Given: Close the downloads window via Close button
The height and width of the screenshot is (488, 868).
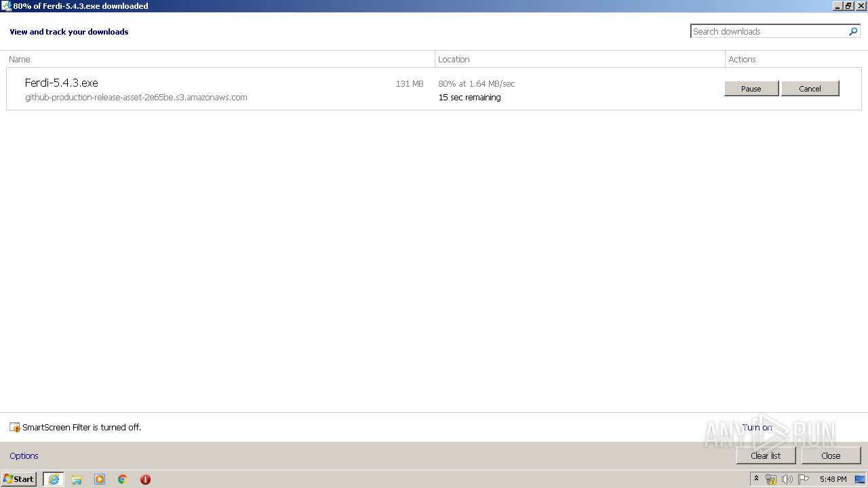Looking at the screenshot, I should (831, 455).
